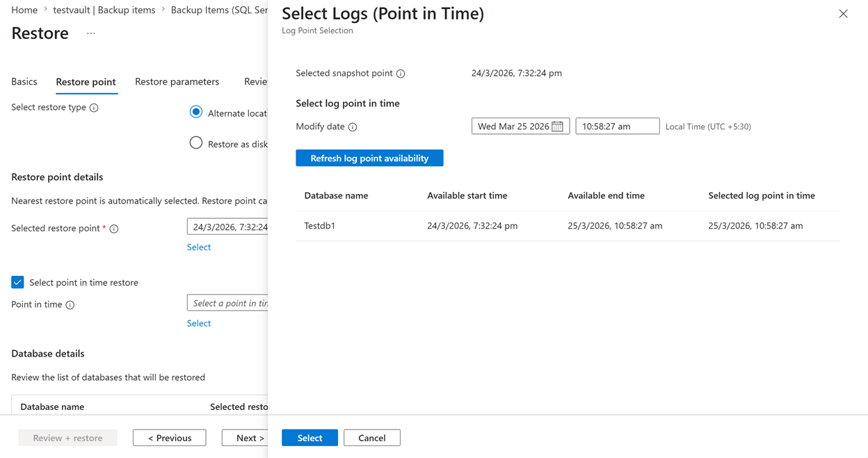Click Refresh log point availability button
The image size is (868, 458).
(x=369, y=158)
